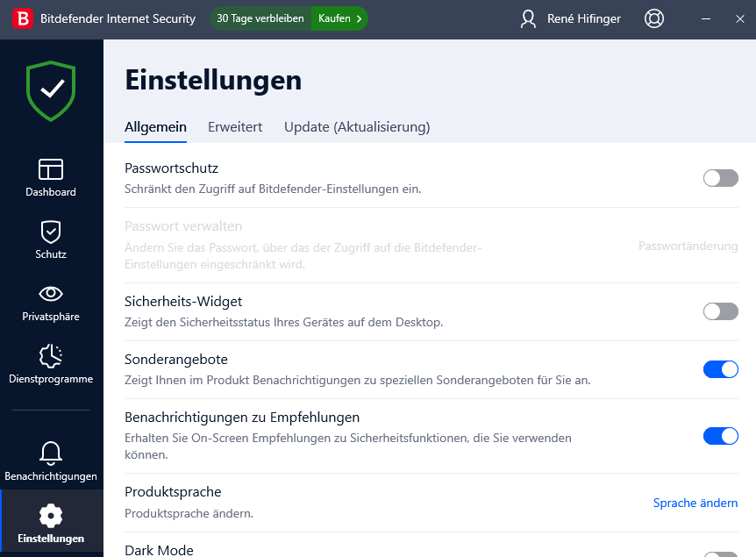Click the green protection status shield
This screenshot has height=557, width=756.
(51, 90)
